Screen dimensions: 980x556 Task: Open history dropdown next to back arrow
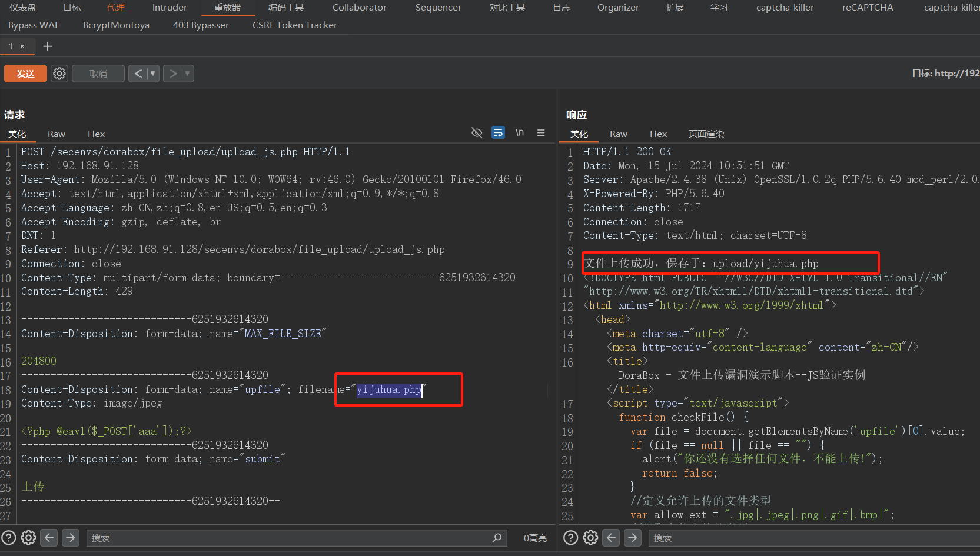[153, 74]
